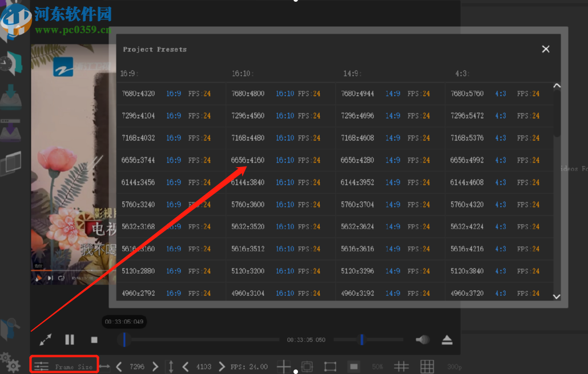Viewport: 588px width, 374px height.
Task: Select the 7680x4320 16:9 preset
Action: pos(138,93)
